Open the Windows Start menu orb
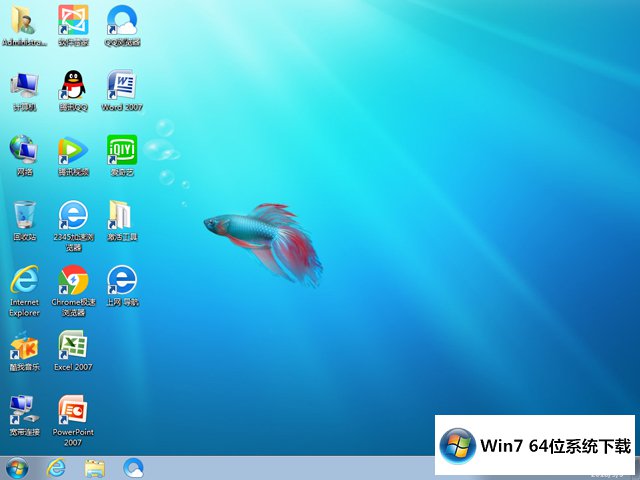640x480 pixels. click(x=17, y=469)
